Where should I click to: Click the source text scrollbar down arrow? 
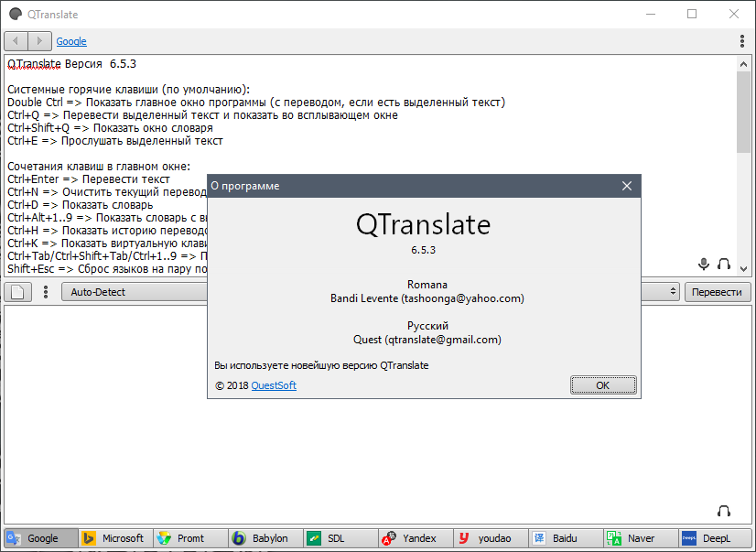[x=743, y=269]
